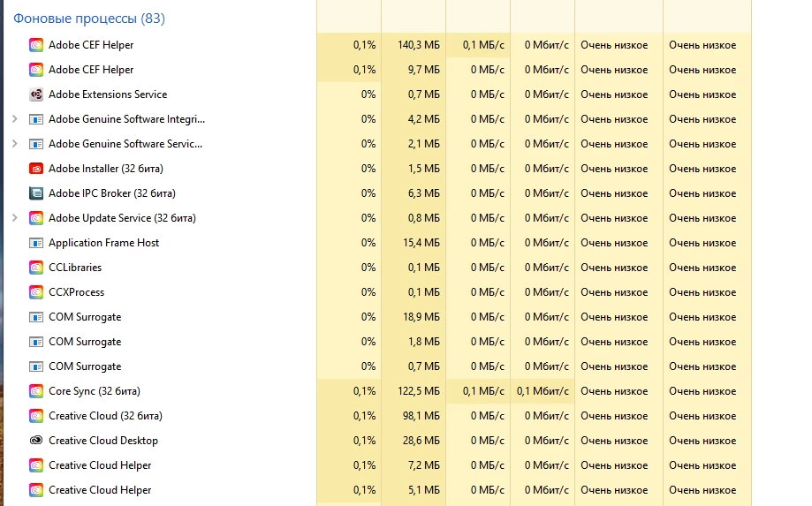Select the Adobe IPC Broker (32 бита) name
This screenshot has width=812, height=506.
112,193
